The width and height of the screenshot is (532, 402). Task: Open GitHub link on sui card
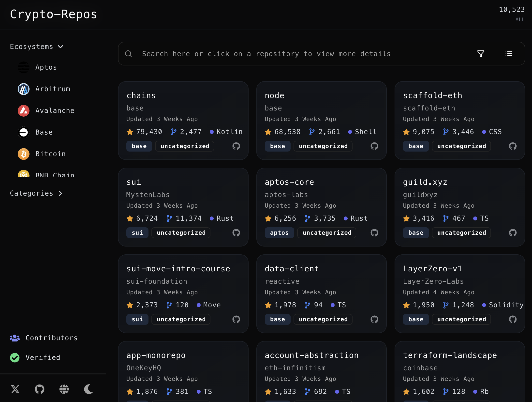[x=236, y=233]
